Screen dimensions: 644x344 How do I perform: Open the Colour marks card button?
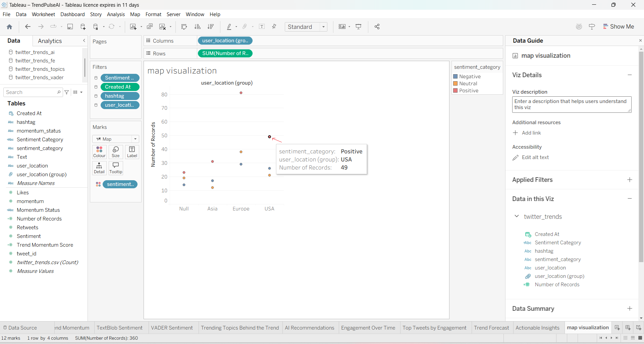click(99, 152)
